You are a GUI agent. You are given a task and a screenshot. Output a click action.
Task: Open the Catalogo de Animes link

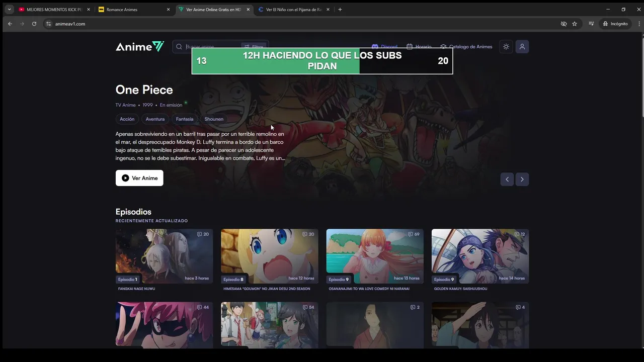[x=466, y=47]
